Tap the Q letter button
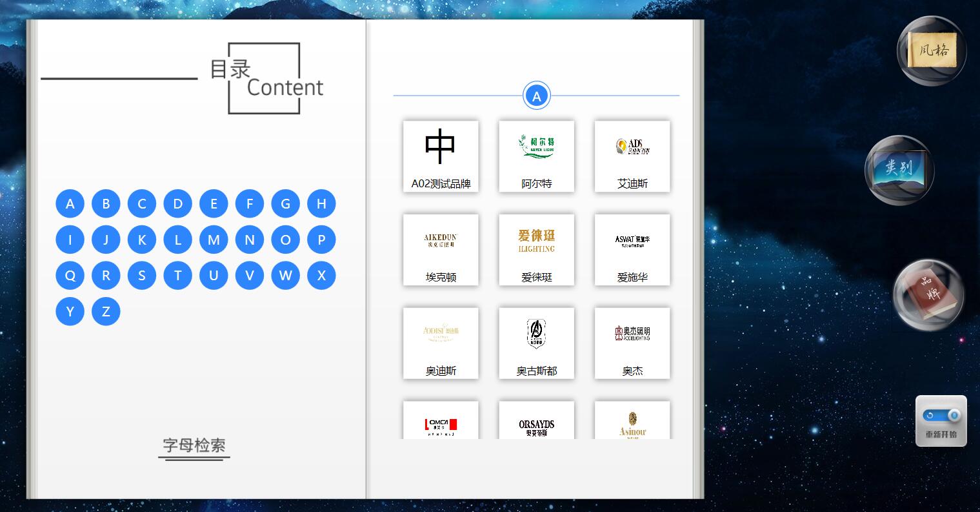This screenshot has width=980, height=512. [70, 276]
